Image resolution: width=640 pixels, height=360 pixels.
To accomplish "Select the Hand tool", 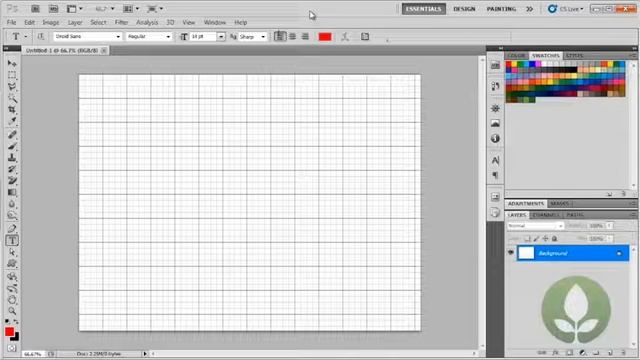I will pyautogui.click(x=12, y=300).
